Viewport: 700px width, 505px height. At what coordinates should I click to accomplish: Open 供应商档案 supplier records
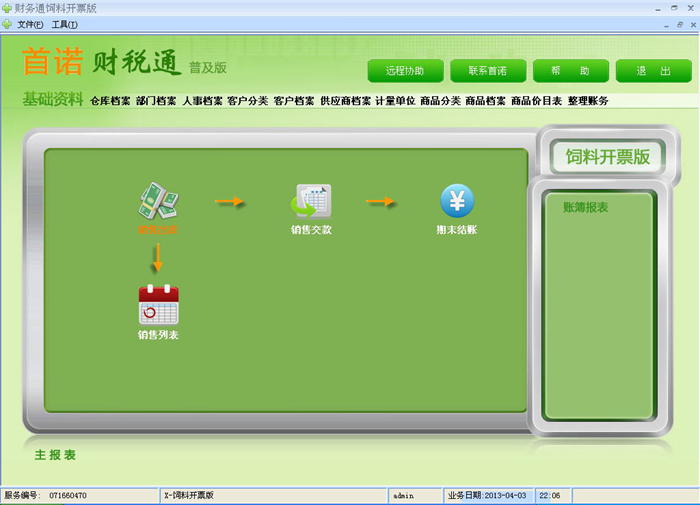(x=345, y=101)
